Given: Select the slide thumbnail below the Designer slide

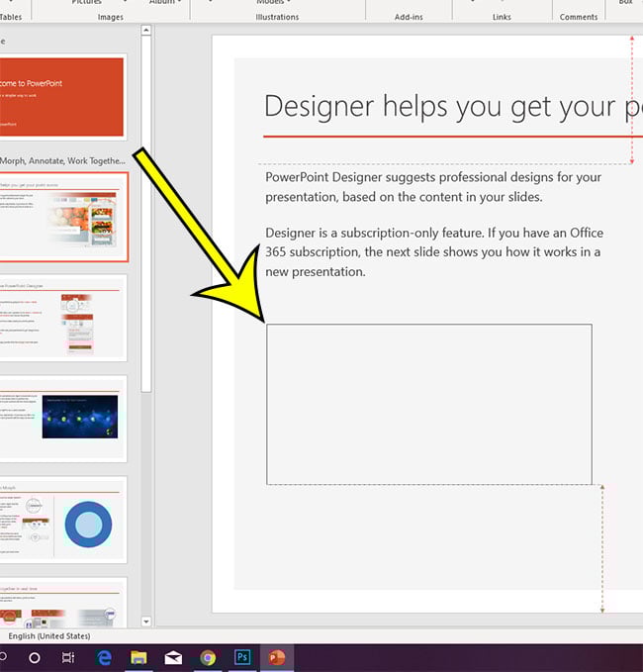Looking at the screenshot, I should [62, 318].
